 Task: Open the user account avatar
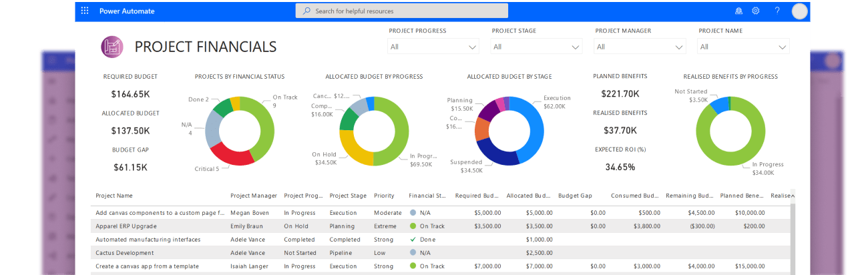click(800, 11)
